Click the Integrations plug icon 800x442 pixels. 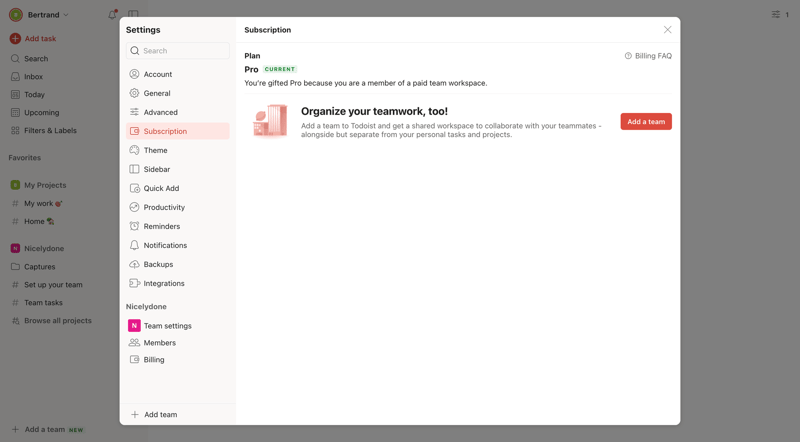pos(134,283)
